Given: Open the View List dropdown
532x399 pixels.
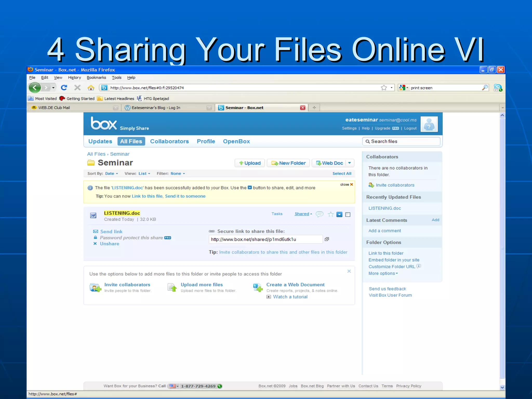Looking at the screenshot, I should (144, 174).
